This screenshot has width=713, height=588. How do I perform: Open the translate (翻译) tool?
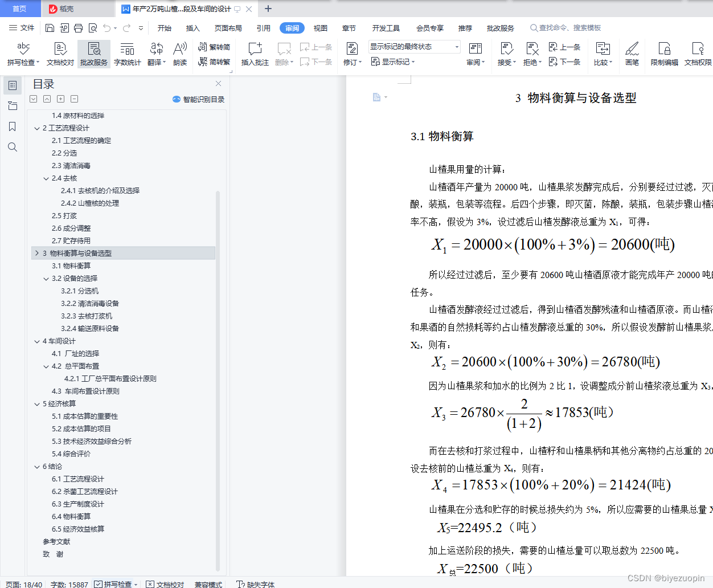click(157, 54)
